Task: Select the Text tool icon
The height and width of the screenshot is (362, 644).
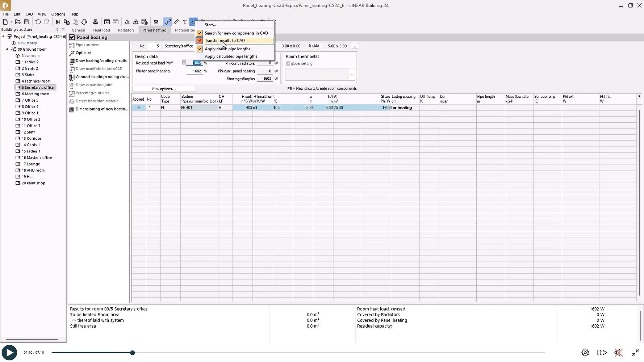Action: pos(185,22)
